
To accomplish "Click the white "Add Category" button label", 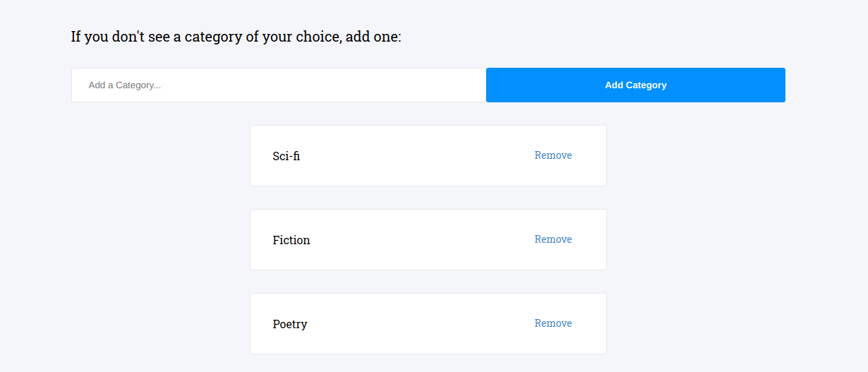I will point(636,85).
